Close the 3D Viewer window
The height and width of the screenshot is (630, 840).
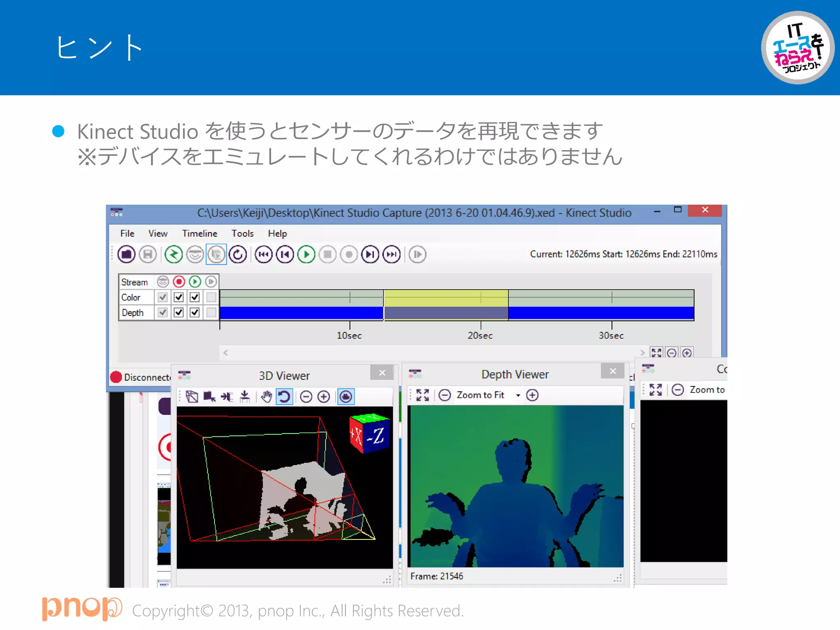click(382, 372)
